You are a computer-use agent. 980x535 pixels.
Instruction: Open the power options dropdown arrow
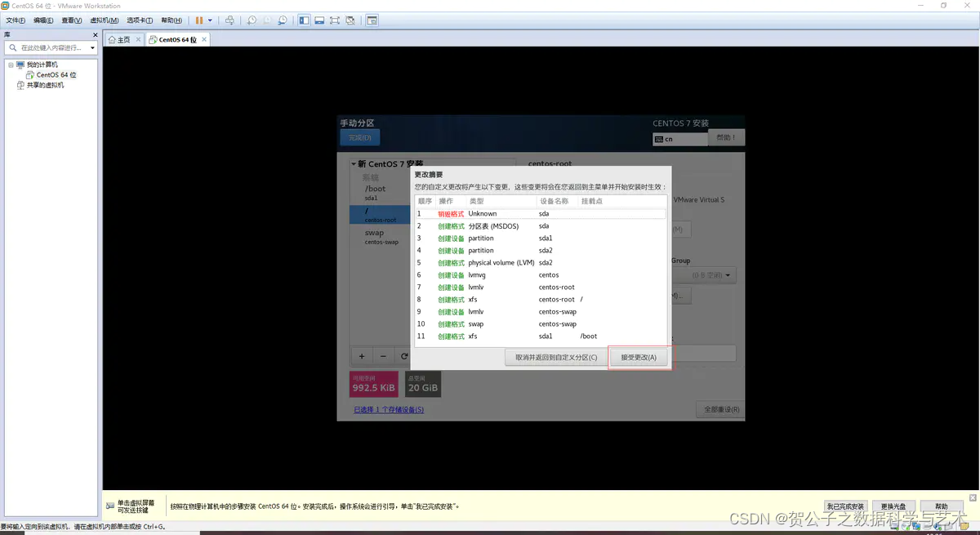point(210,20)
